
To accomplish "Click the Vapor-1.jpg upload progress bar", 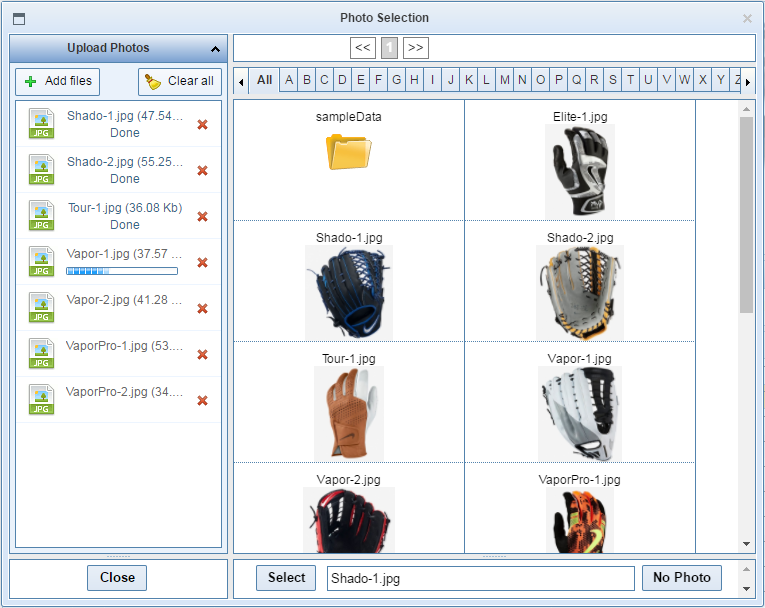I will tap(122, 271).
